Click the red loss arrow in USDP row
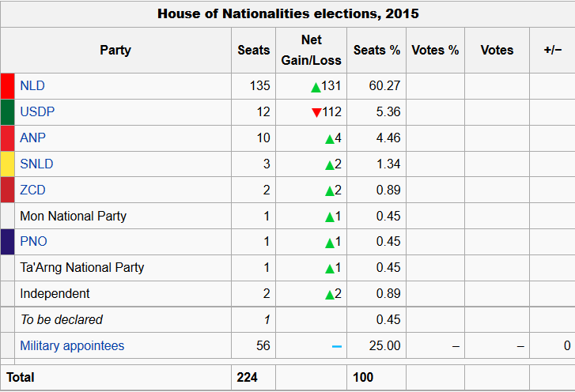The height and width of the screenshot is (392, 575). pos(316,112)
